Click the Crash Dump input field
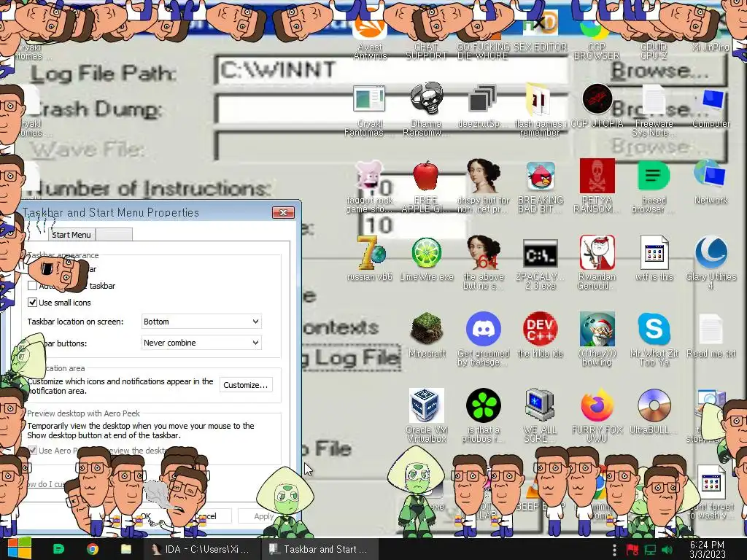Image resolution: width=747 pixels, height=560 pixels. (x=391, y=109)
